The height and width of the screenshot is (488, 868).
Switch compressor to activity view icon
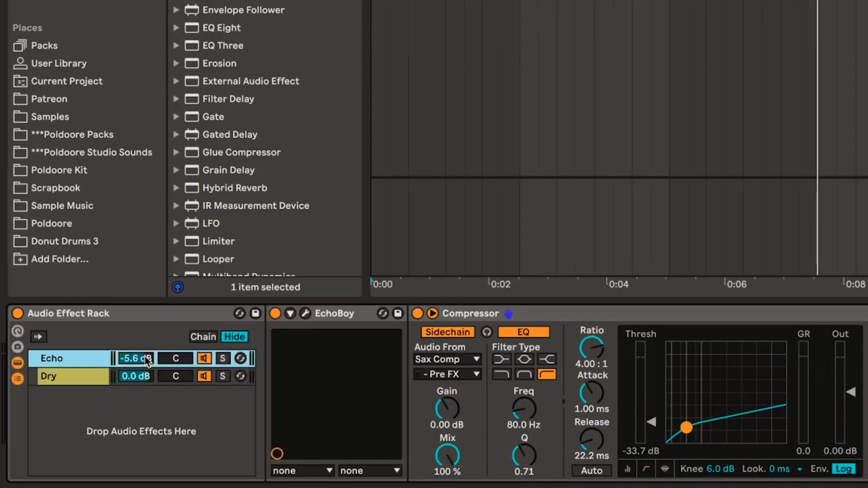(x=665, y=469)
